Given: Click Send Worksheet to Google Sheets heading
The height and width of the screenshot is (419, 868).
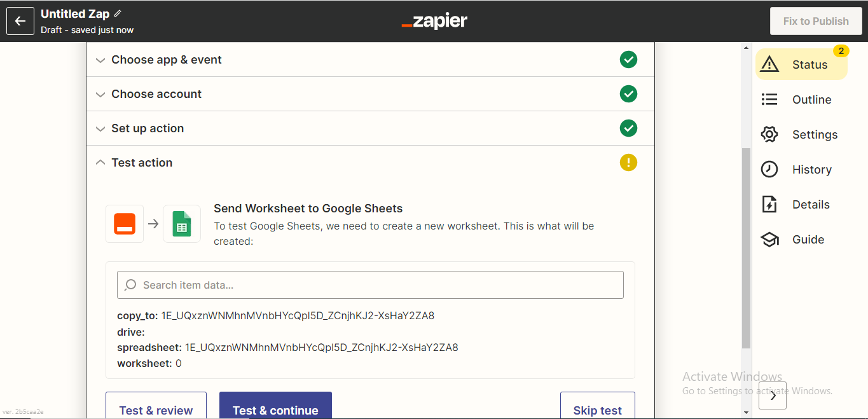Looking at the screenshot, I should pyautogui.click(x=308, y=209).
